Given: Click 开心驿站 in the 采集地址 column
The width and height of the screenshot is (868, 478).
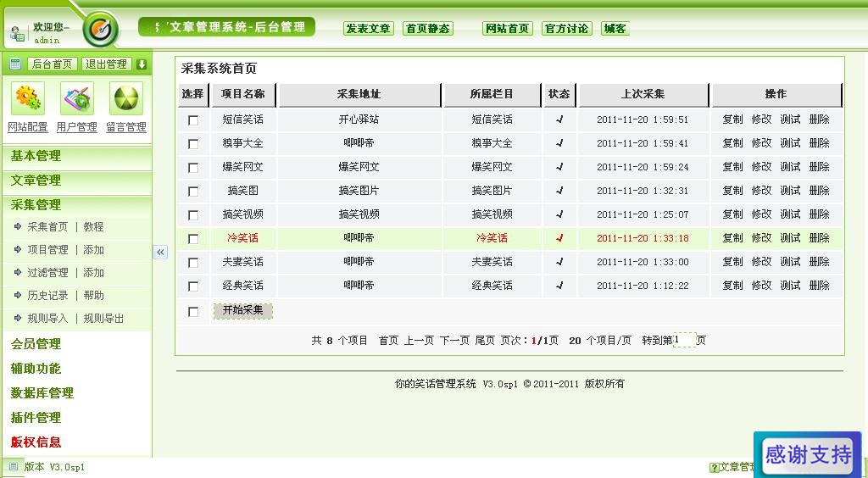Looking at the screenshot, I should pyautogui.click(x=359, y=119).
